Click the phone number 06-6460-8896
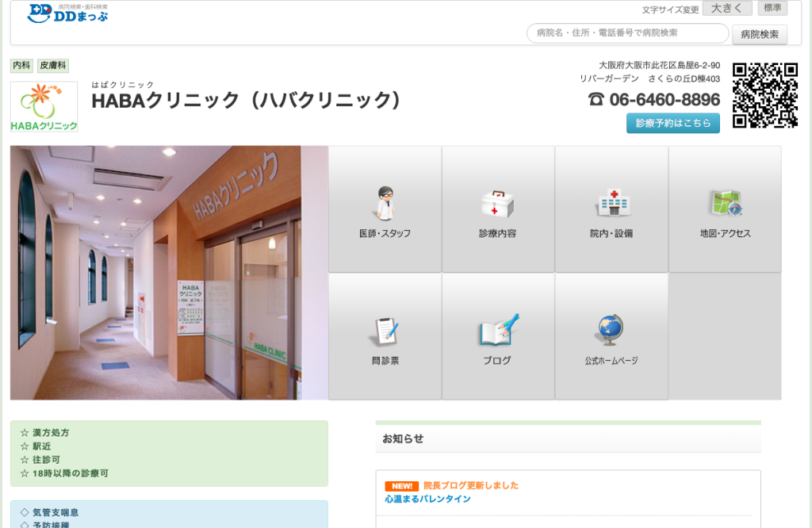This screenshot has height=528, width=812. coord(665,99)
